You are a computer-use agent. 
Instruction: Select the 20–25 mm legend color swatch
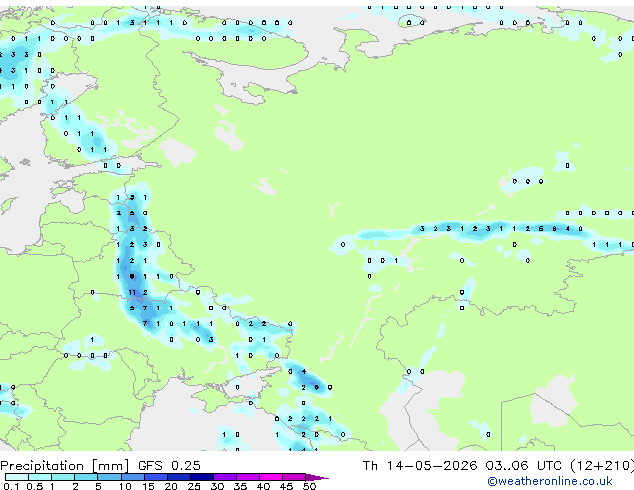(x=179, y=477)
